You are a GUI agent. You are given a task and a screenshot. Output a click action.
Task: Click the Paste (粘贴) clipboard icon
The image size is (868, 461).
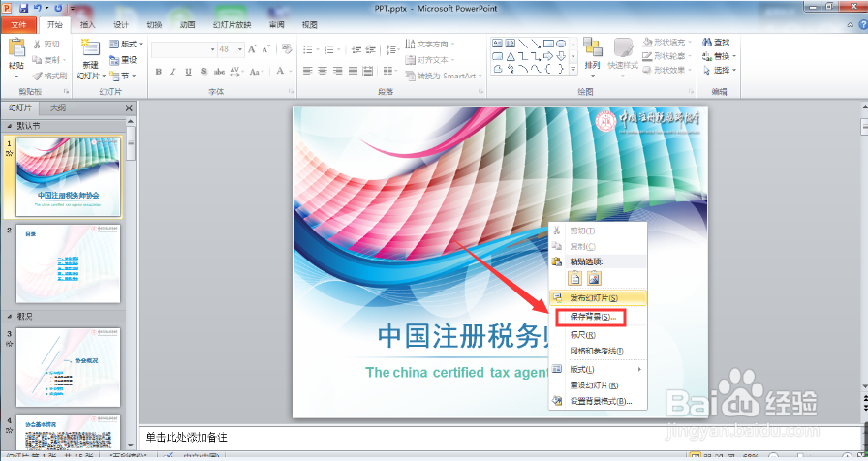(16, 47)
